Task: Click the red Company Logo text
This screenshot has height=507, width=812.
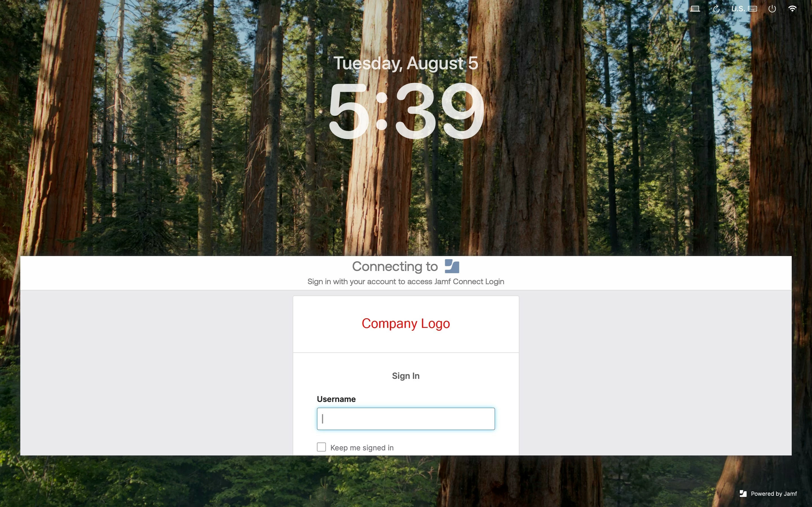Action: pyautogui.click(x=406, y=324)
